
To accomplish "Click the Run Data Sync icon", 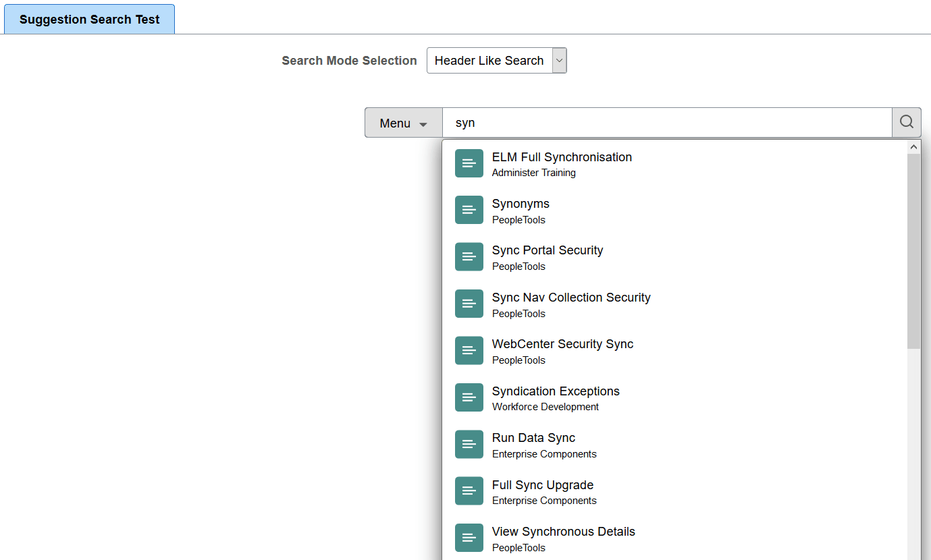I will [x=469, y=444].
